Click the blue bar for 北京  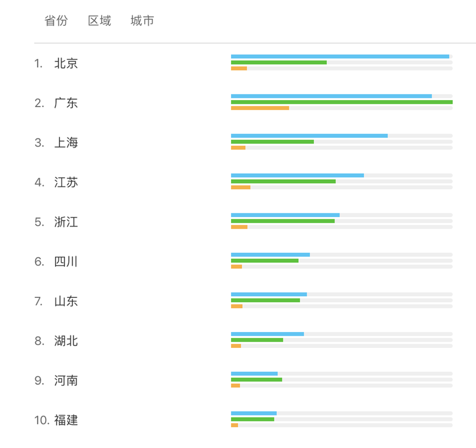(340, 57)
